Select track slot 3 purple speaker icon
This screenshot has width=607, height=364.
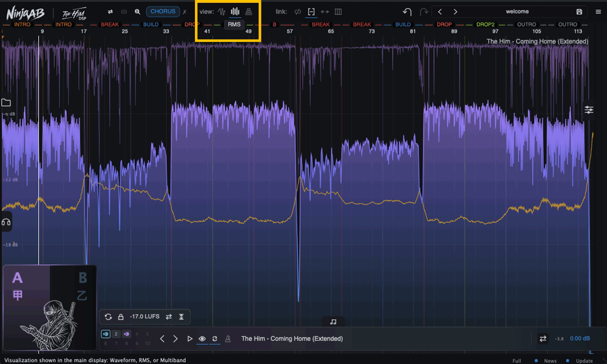[x=126, y=334]
